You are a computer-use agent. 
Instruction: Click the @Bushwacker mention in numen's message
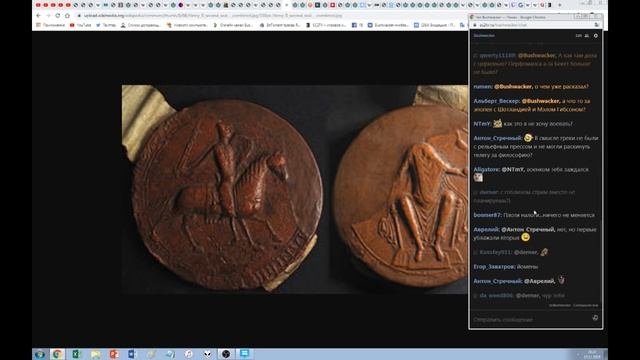point(513,87)
